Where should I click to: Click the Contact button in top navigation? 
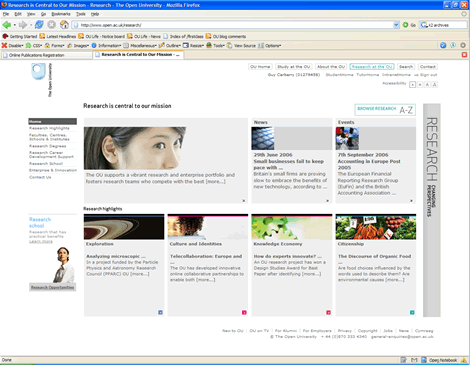(428, 67)
